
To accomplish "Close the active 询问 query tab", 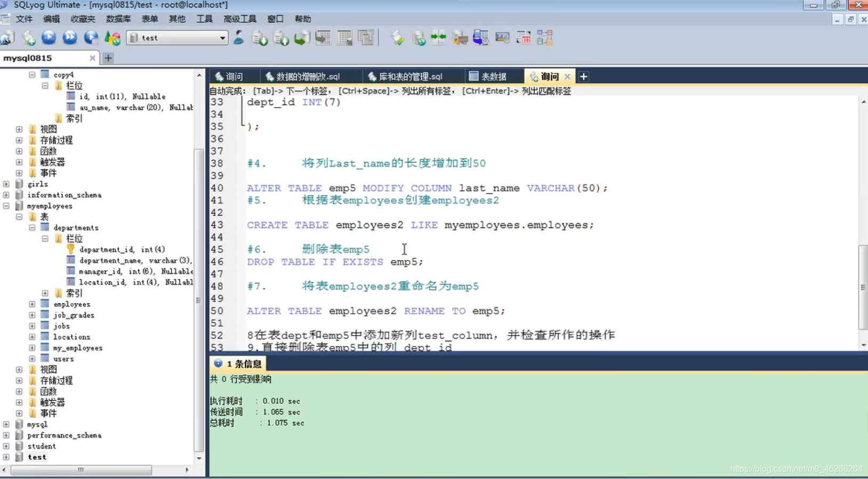I will tap(567, 77).
